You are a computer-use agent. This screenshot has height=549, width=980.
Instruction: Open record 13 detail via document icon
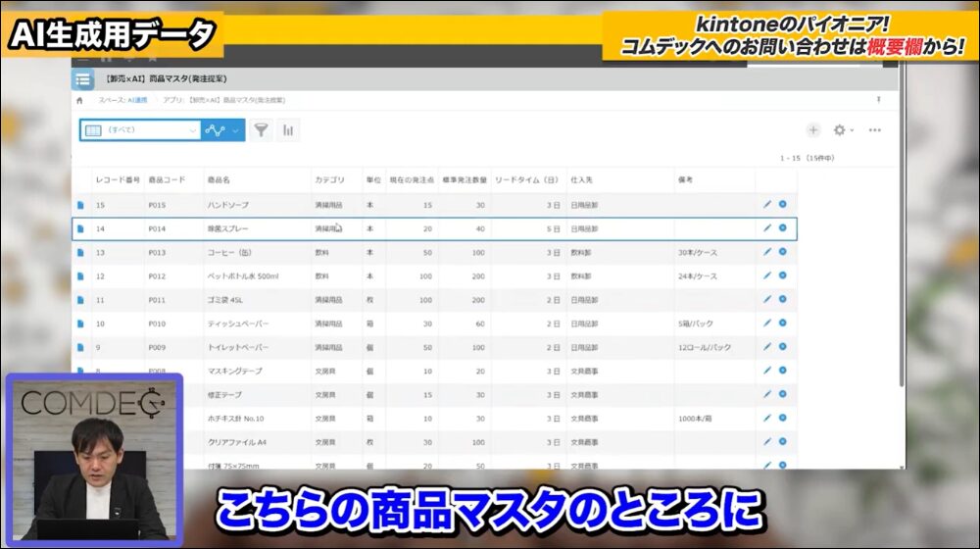80,252
